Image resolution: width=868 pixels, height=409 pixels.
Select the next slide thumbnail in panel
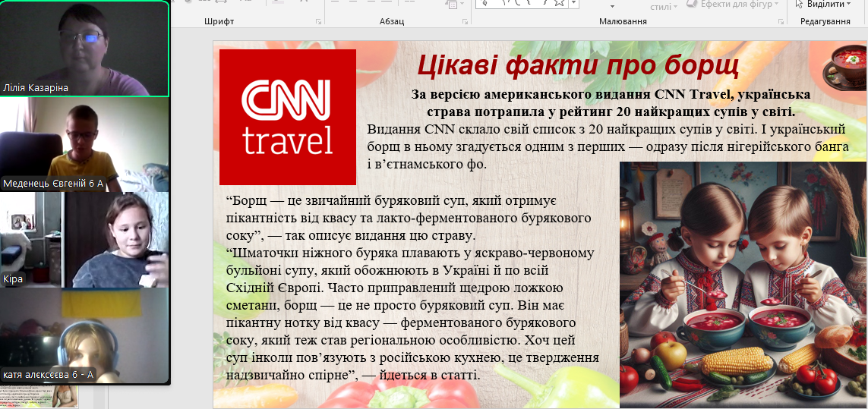click(x=39, y=397)
